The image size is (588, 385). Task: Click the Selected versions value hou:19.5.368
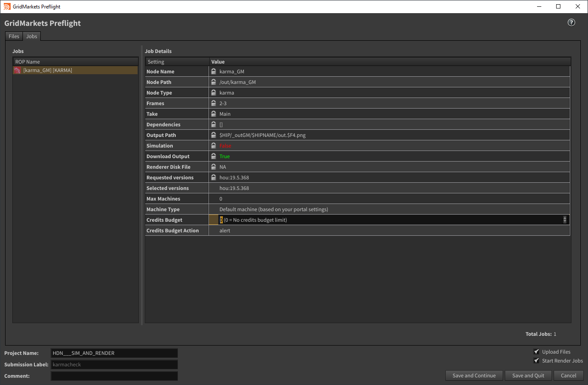pyautogui.click(x=234, y=188)
